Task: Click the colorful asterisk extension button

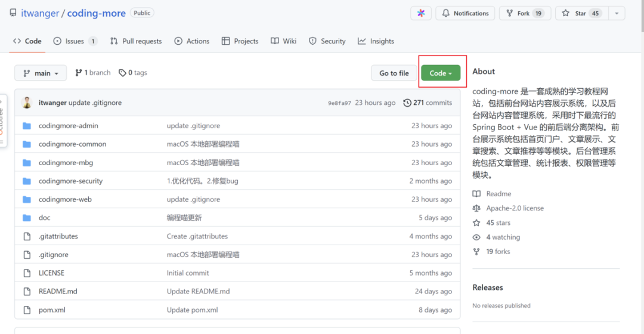Action: click(x=421, y=13)
